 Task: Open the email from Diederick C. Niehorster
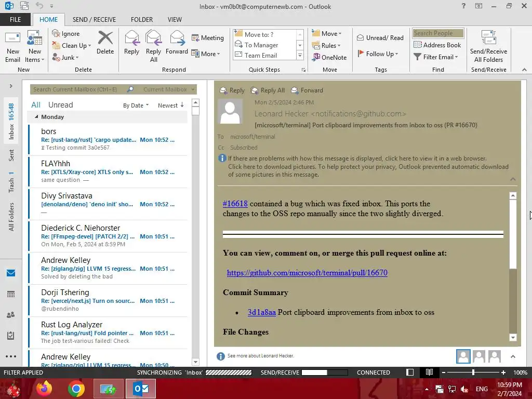pos(108,236)
